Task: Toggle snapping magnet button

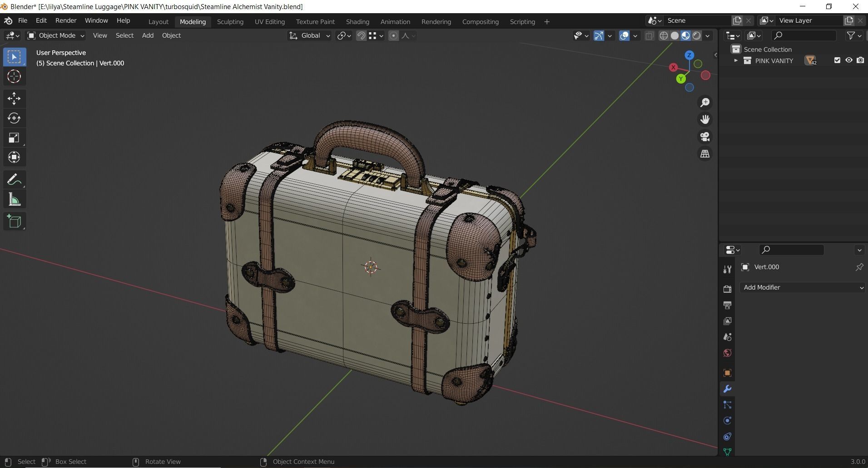Action: (361, 36)
